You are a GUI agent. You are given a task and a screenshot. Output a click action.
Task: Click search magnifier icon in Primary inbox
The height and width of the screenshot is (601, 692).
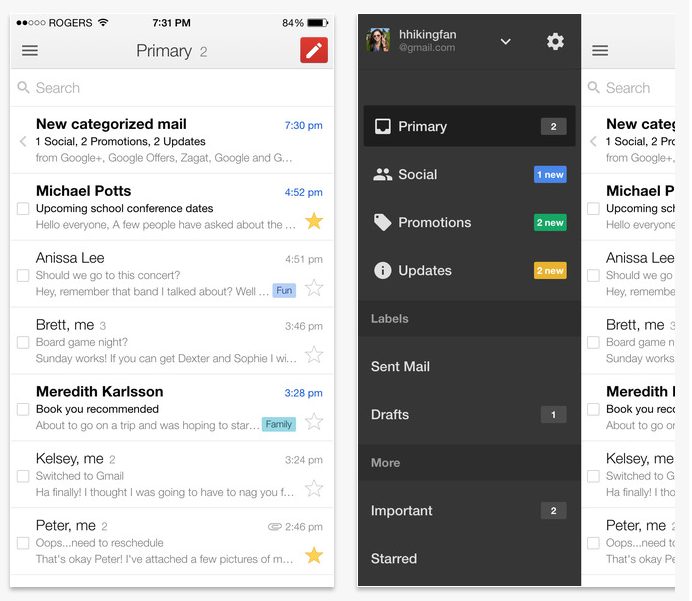pyautogui.click(x=23, y=87)
